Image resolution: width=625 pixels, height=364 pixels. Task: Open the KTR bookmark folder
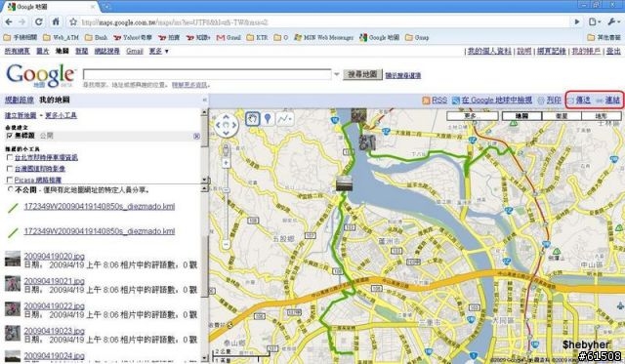coord(258,37)
